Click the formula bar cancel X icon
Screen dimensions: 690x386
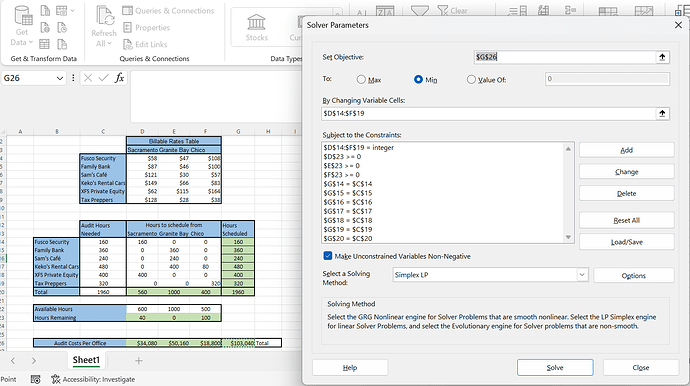(x=88, y=78)
